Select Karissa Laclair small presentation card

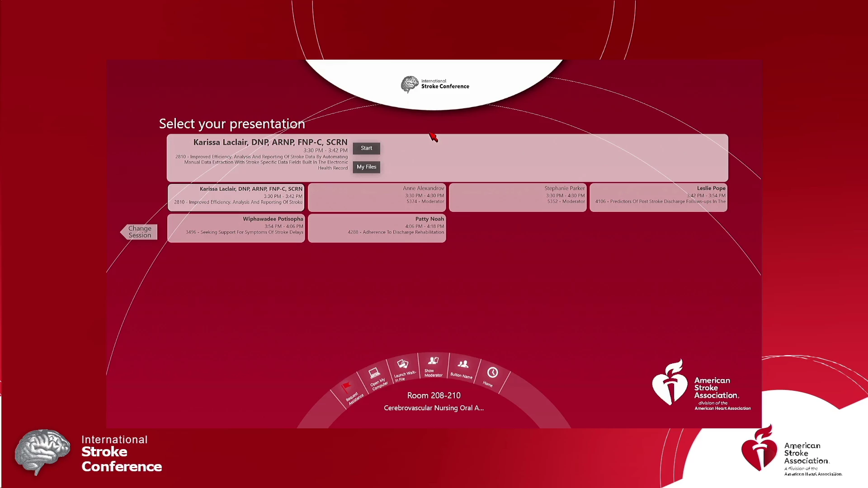tap(236, 197)
